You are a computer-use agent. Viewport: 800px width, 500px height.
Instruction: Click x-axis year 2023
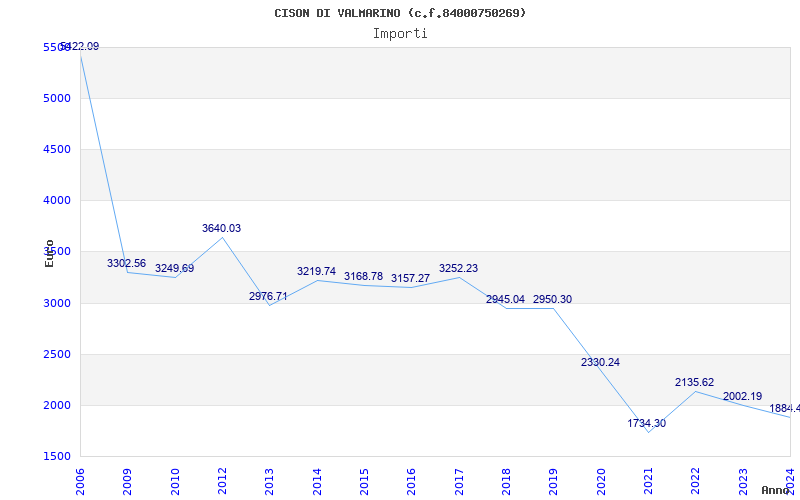(x=742, y=482)
